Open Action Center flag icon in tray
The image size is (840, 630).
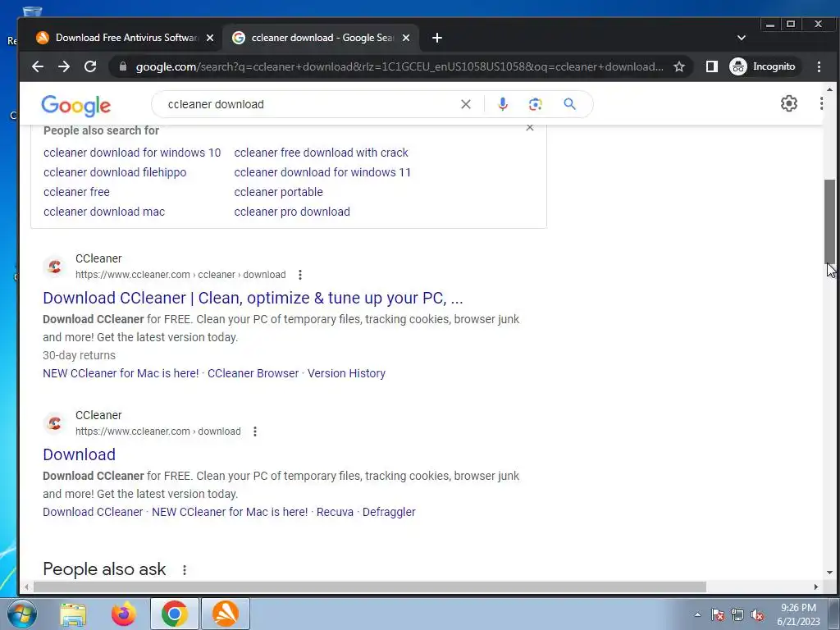718,614
